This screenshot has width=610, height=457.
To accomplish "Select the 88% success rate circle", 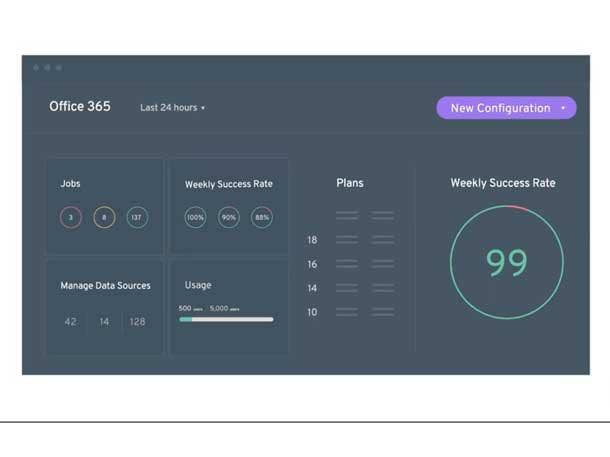I will (262, 217).
